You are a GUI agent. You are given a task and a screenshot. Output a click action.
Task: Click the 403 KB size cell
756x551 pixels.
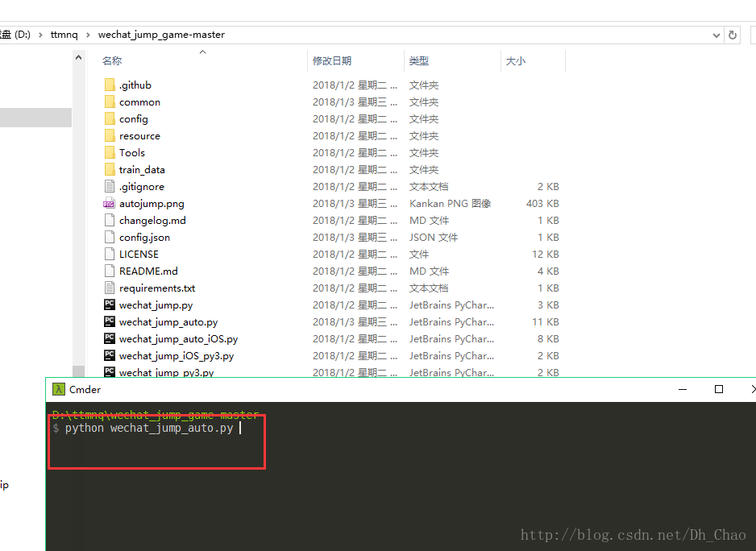[x=542, y=204]
